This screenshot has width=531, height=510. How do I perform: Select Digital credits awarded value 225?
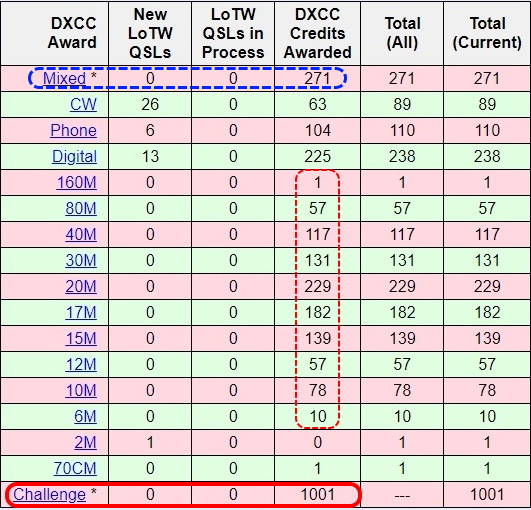(x=318, y=156)
